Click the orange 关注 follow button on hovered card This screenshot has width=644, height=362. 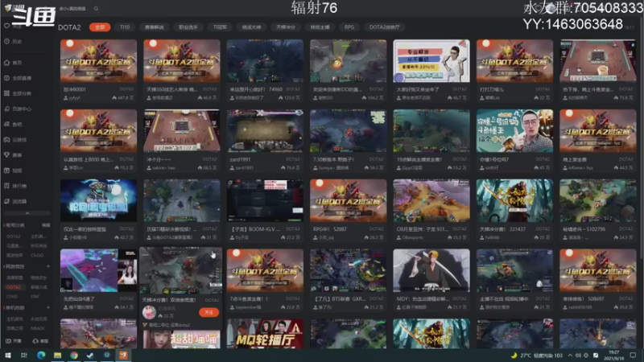pyautogui.click(x=208, y=312)
